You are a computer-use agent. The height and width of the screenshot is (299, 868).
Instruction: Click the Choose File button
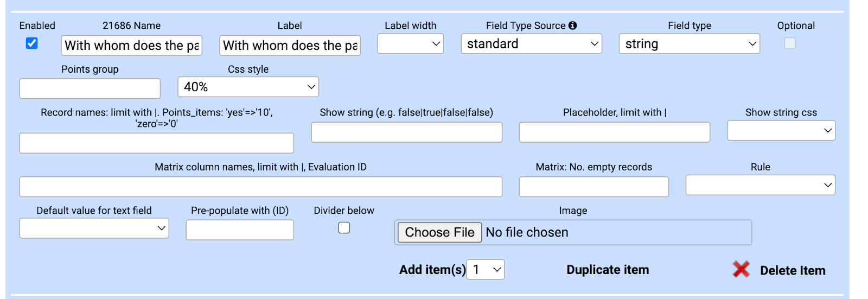pyautogui.click(x=439, y=232)
